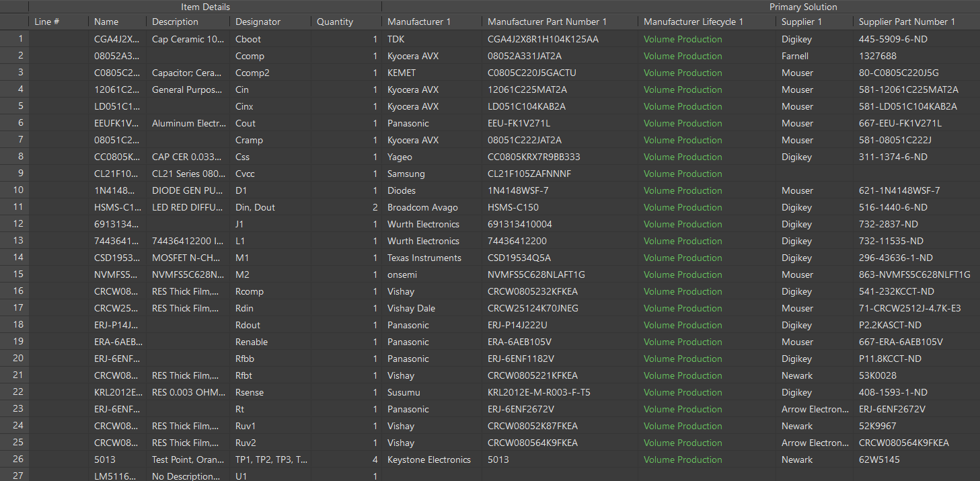Image resolution: width=980 pixels, height=481 pixels.
Task: Select the Susumu manufacturer cell
Action: [432, 392]
